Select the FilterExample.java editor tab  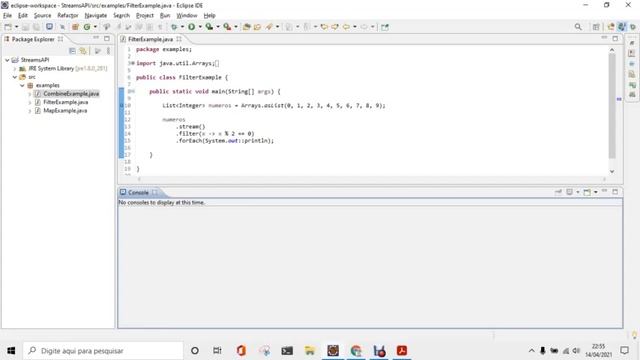click(151, 39)
